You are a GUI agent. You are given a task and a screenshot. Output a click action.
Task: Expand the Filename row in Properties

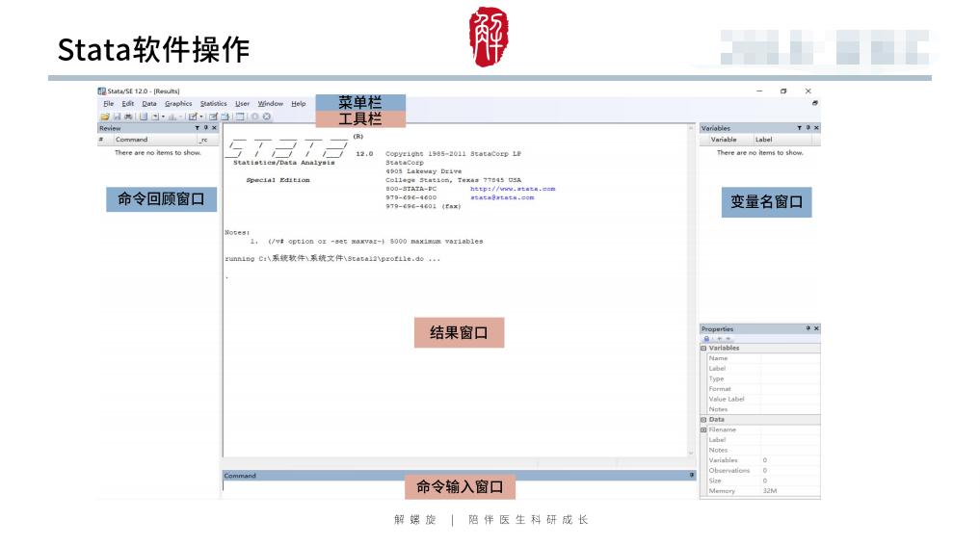pos(703,429)
